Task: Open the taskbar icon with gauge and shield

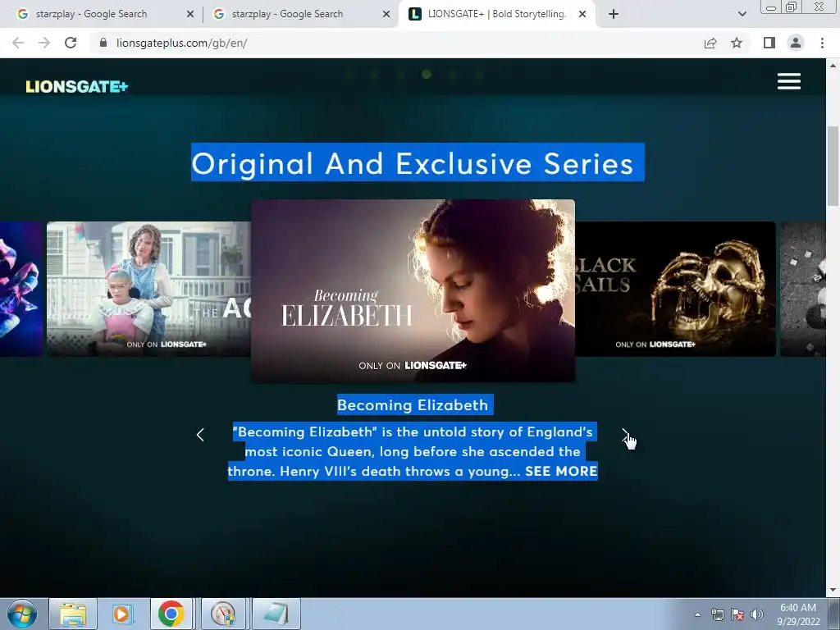Action: coord(223,614)
